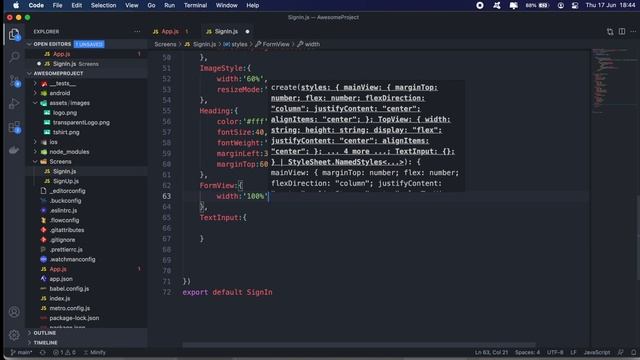Screen dimensions: 640x360
Task: Open the Search view in activity bar
Action: tap(14, 57)
